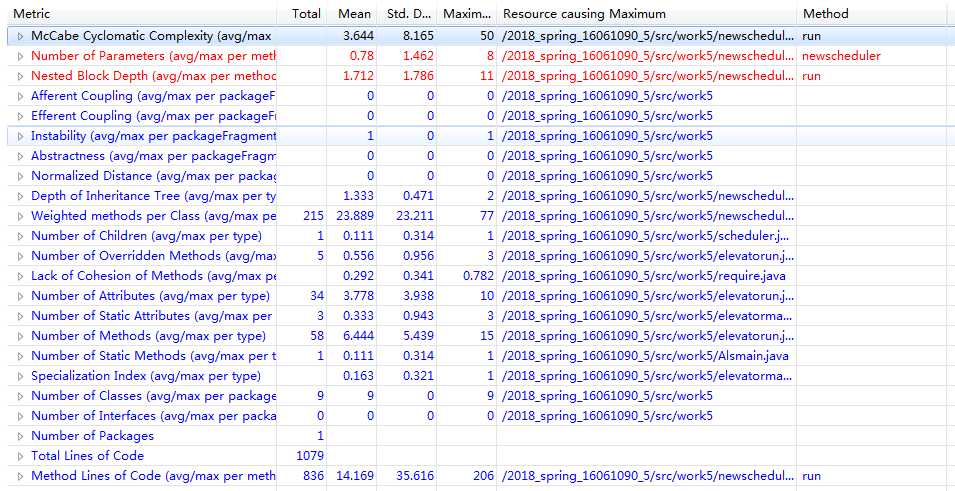Select Nested Block Depth metric
This screenshot has height=491, width=955.
(153, 76)
